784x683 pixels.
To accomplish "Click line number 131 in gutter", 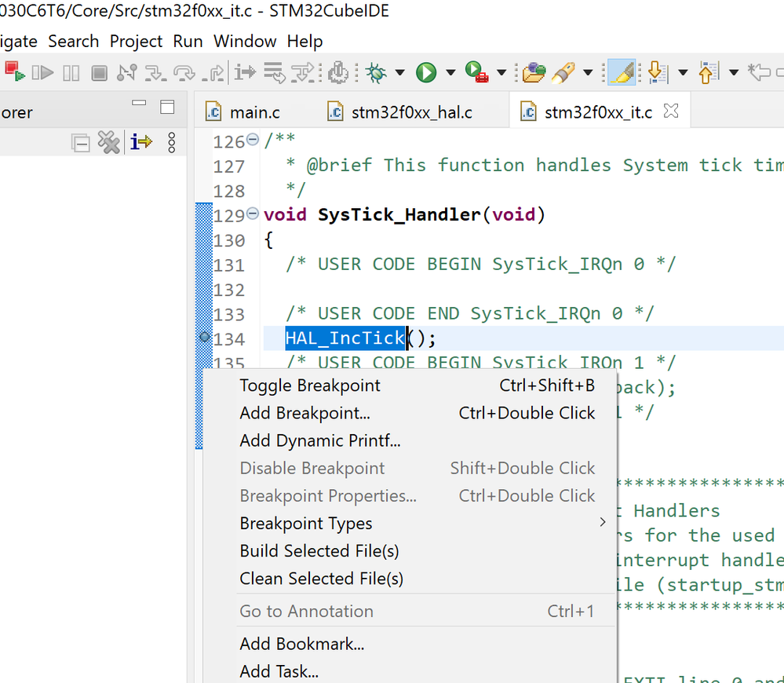I will [229, 265].
